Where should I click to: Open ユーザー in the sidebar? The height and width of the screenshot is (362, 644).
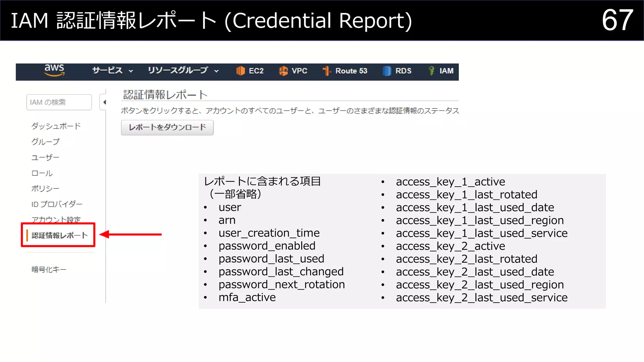[45, 157]
